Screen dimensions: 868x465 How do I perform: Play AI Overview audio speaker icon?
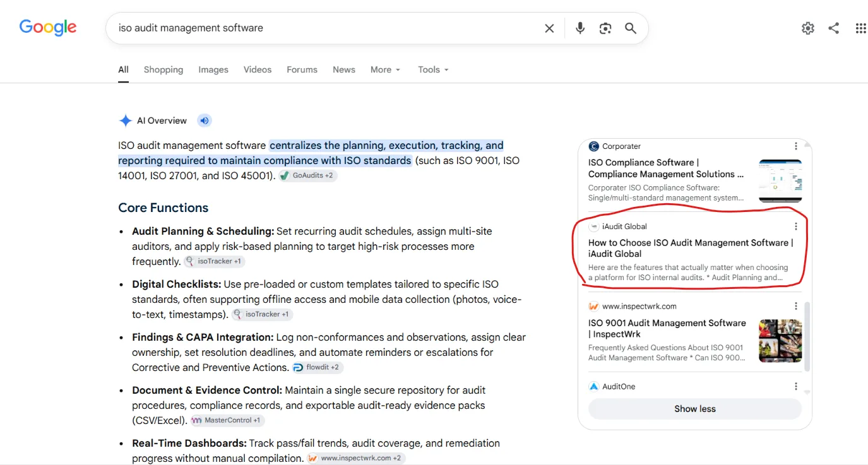coord(203,121)
